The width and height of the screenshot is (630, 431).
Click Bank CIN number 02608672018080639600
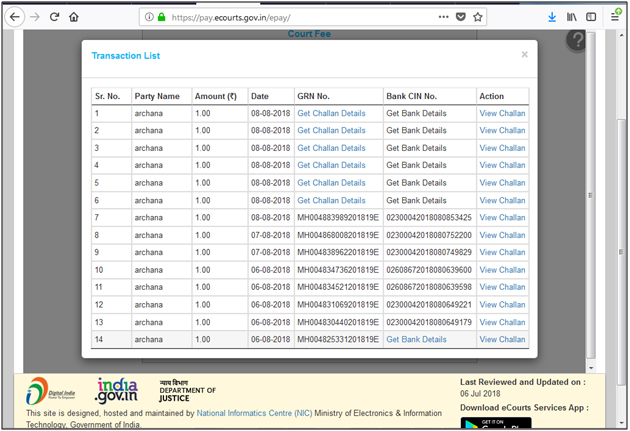[429, 270]
